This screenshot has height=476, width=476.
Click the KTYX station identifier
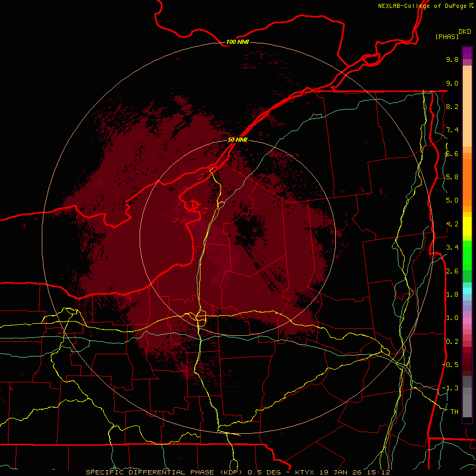click(x=306, y=472)
